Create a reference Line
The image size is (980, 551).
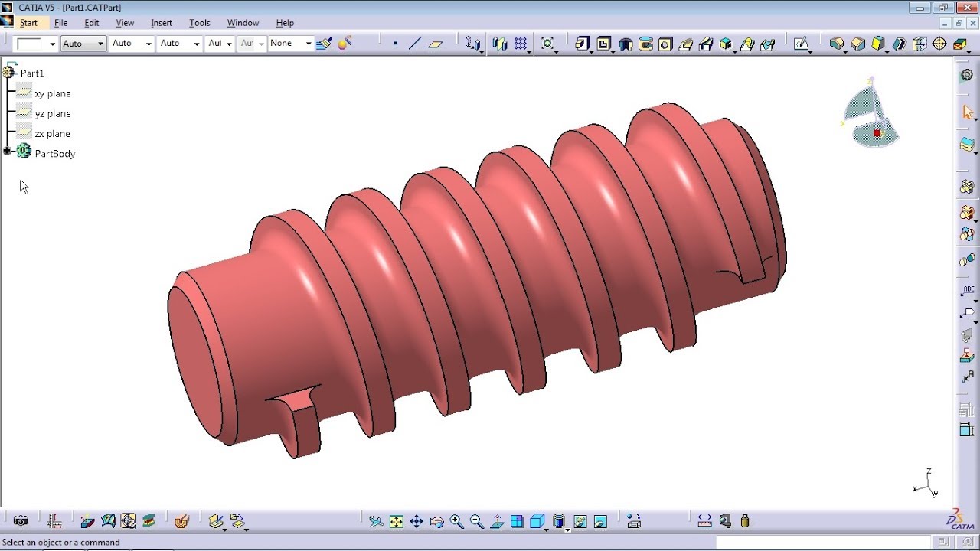point(415,44)
